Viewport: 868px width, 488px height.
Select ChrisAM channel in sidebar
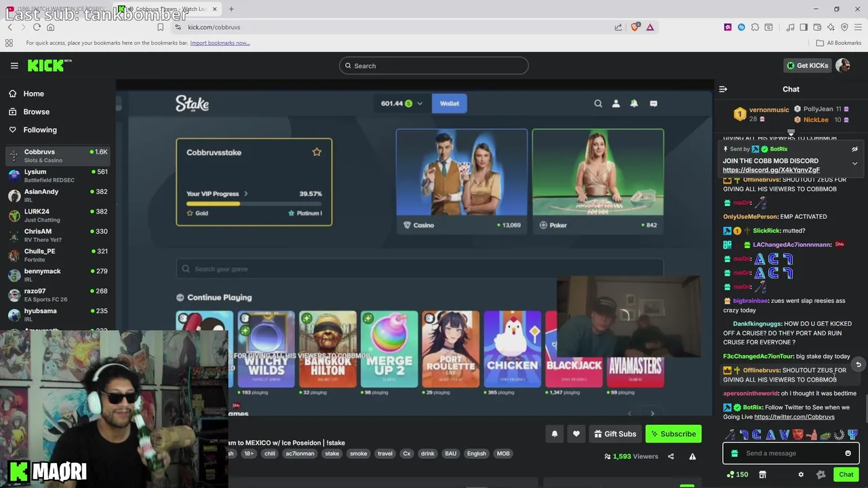58,235
